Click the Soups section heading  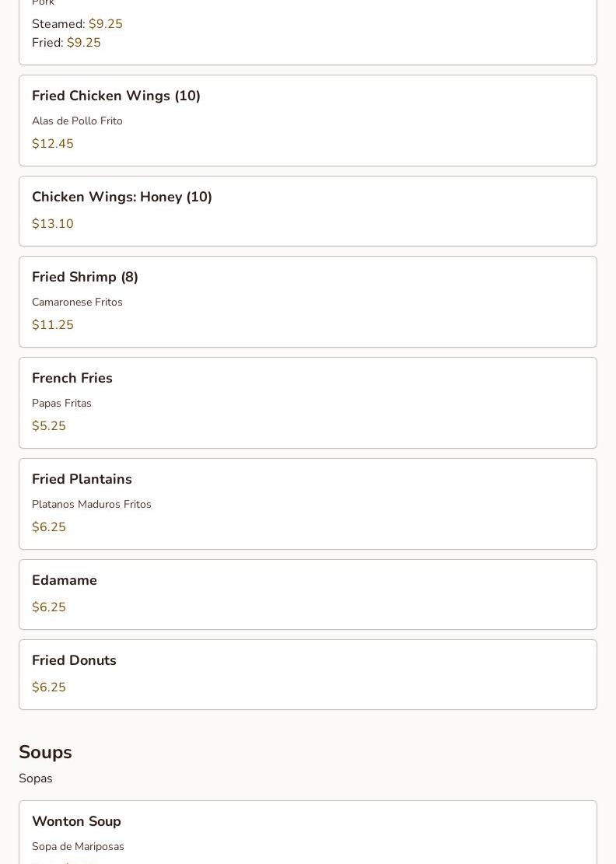click(x=45, y=752)
